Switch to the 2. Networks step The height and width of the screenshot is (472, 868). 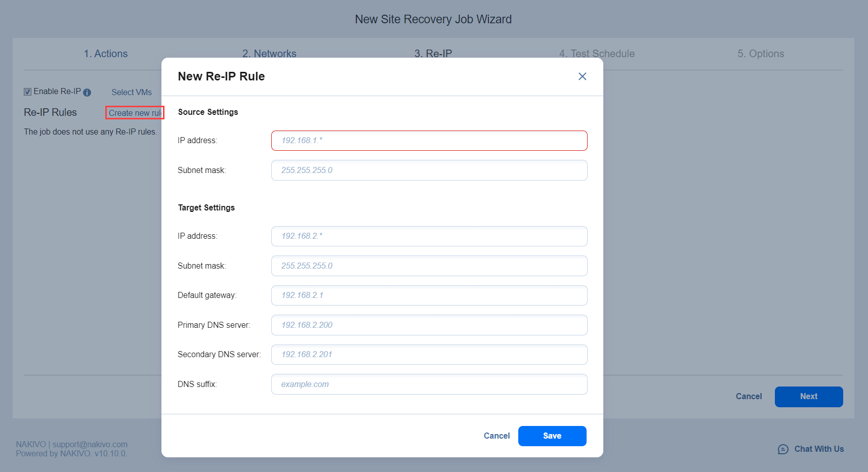click(x=269, y=53)
